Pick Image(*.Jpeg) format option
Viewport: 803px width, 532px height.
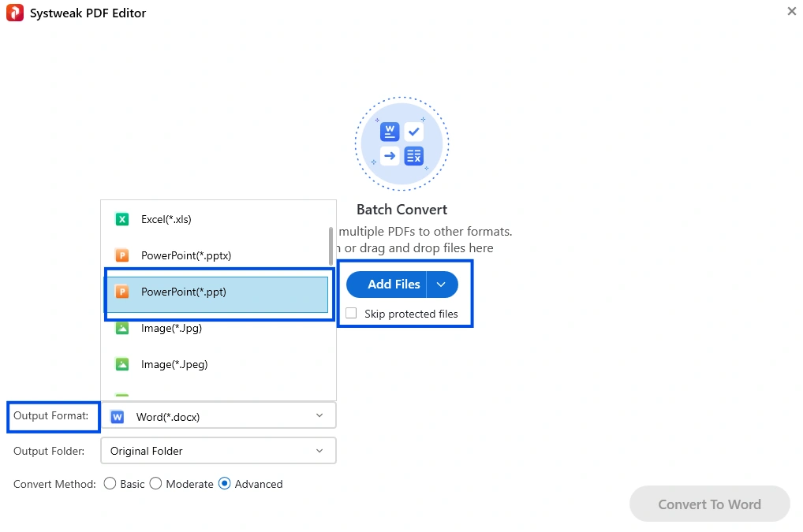(216, 364)
